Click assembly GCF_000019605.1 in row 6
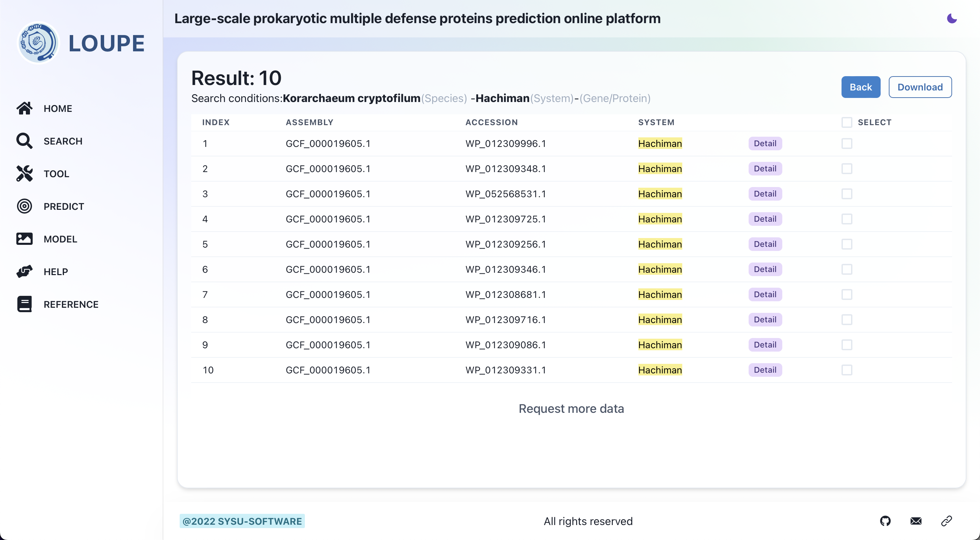The image size is (980, 540). point(328,269)
